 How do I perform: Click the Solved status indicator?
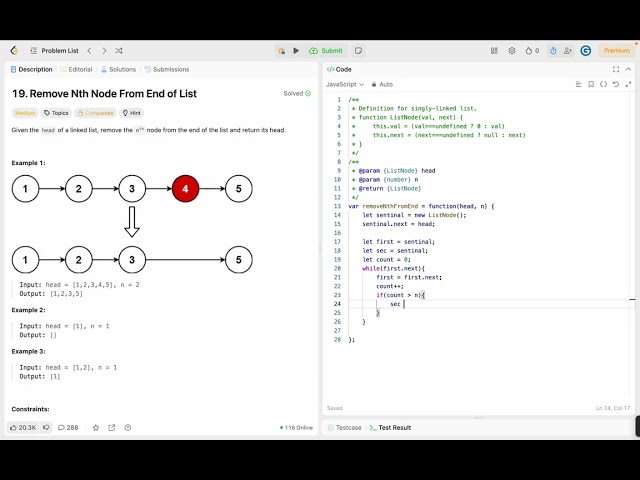[297, 93]
